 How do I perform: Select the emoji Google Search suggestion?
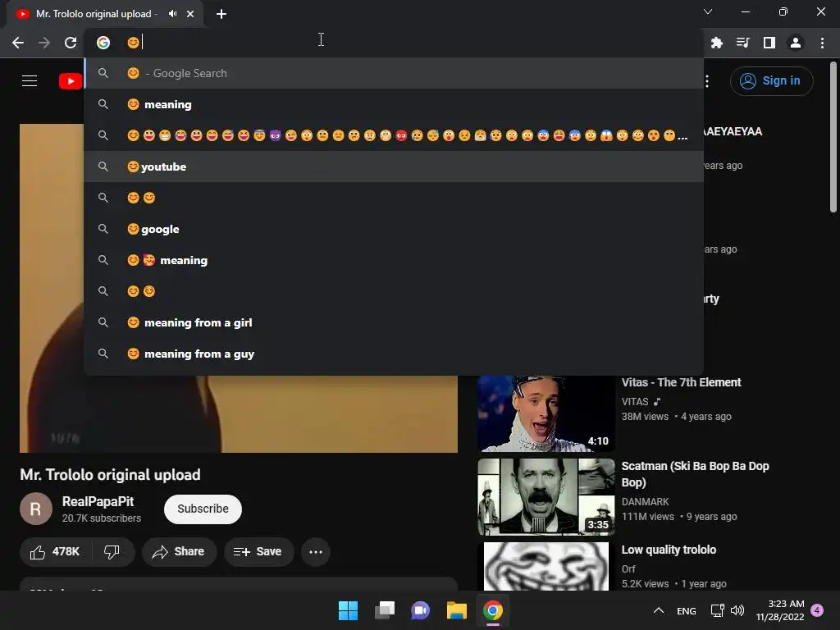point(394,73)
